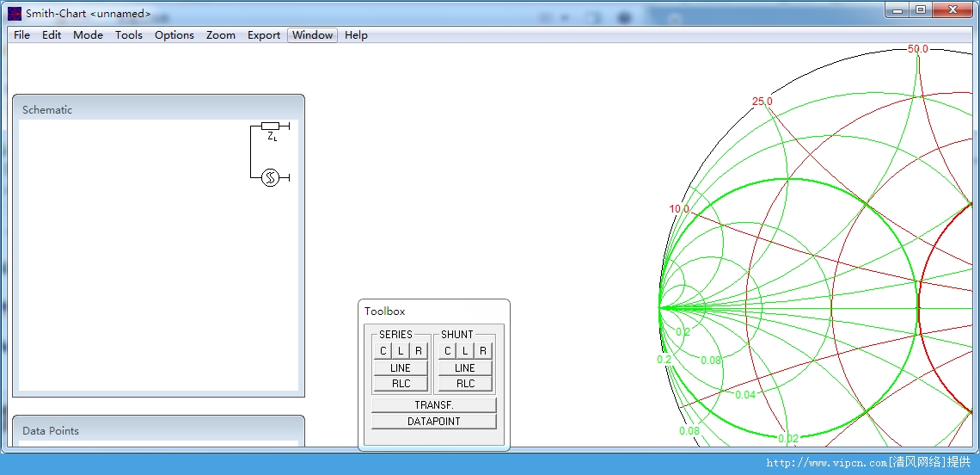Add a series resistor with R button
Image resolution: width=980 pixels, height=475 pixels.
point(419,351)
